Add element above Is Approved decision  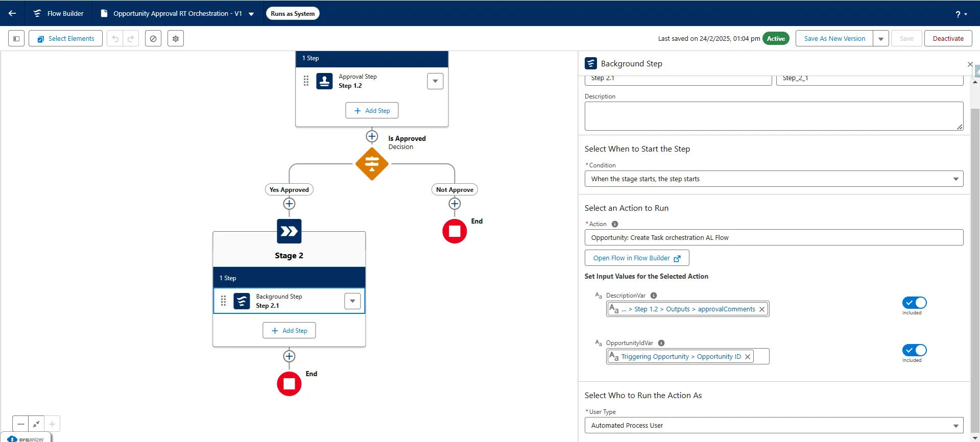(x=372, y=136)
